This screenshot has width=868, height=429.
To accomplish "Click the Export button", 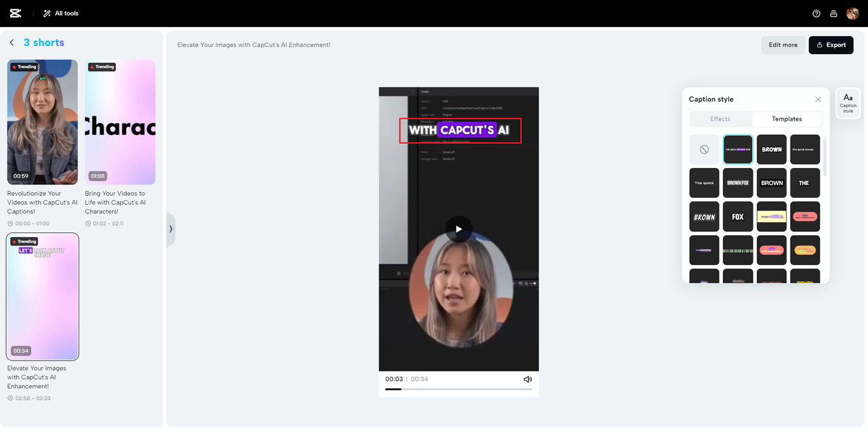I will pos(831,45).
